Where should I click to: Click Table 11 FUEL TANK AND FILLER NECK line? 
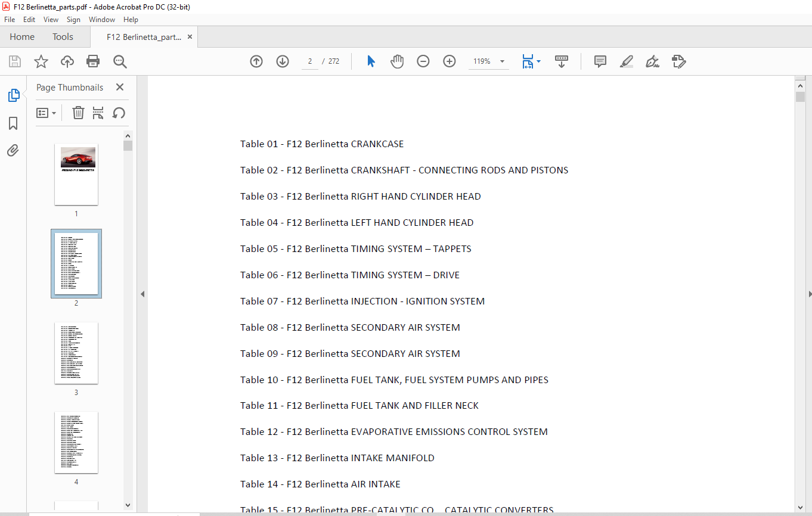tap(359, 406)
